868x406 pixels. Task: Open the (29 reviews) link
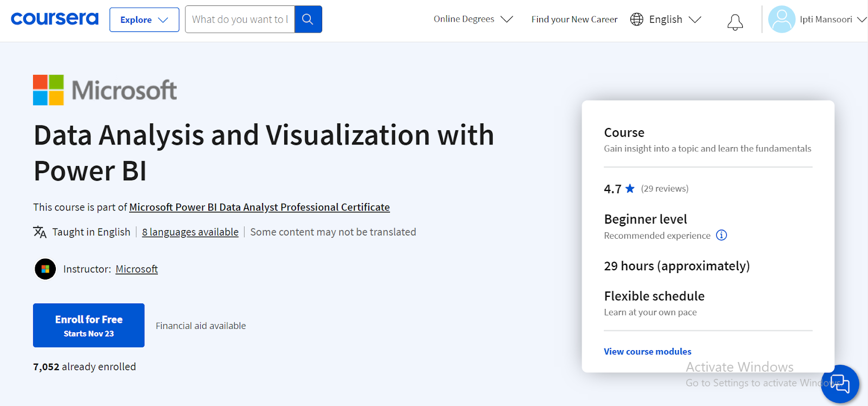click(665, 188)
